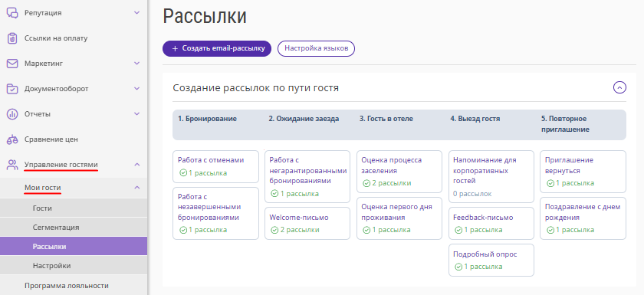Open the Работа с отменами card

pos(215,166)
